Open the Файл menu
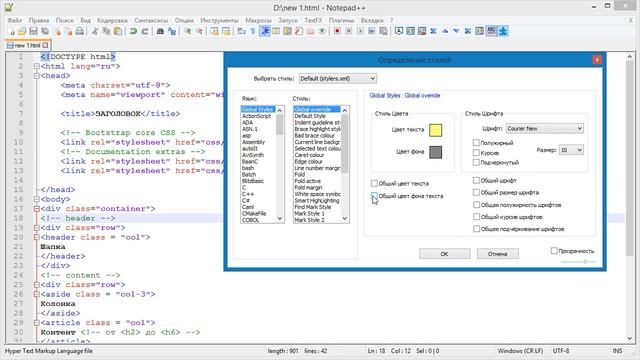 (15, 20)
